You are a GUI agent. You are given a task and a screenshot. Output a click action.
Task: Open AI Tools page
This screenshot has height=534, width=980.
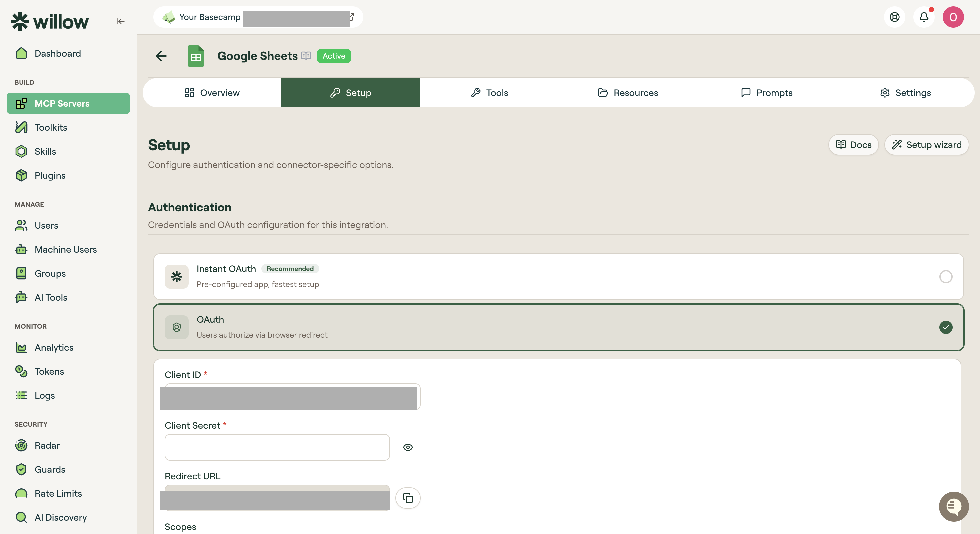(68, 297)
